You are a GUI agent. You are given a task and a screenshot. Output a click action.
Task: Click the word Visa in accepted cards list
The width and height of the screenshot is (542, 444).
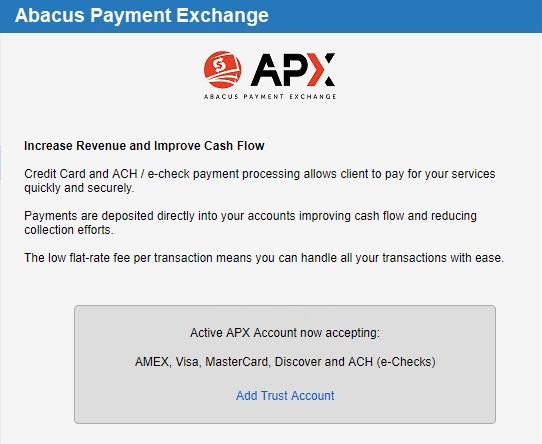tap(188, 362)
